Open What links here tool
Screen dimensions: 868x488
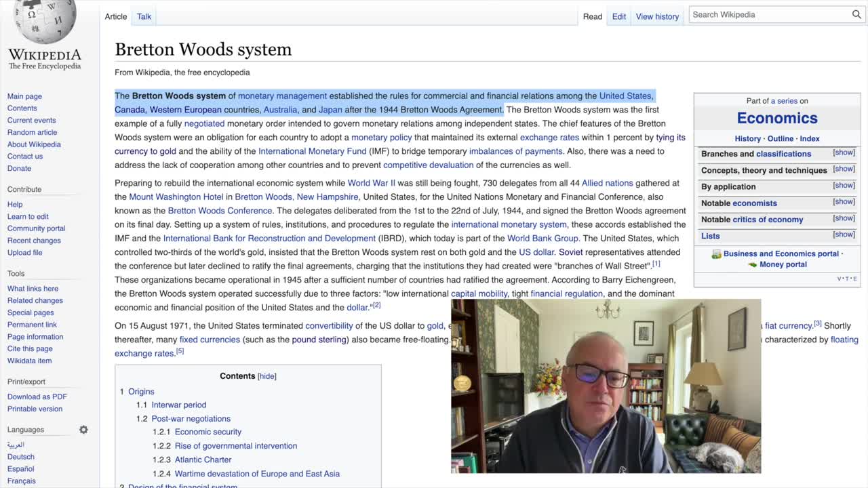point(33,289)
